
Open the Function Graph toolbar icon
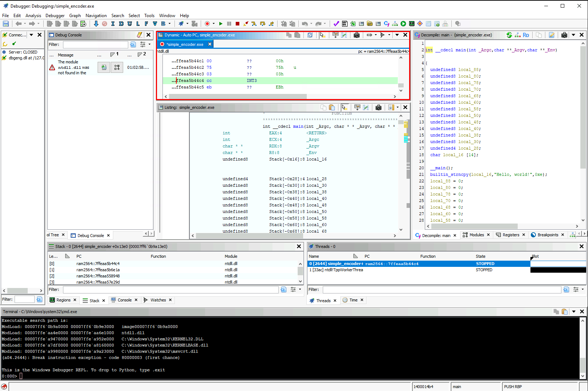click(x=395, y=24)
